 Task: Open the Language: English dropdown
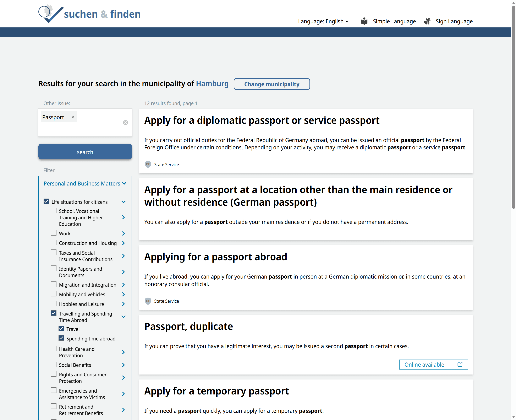323,21
